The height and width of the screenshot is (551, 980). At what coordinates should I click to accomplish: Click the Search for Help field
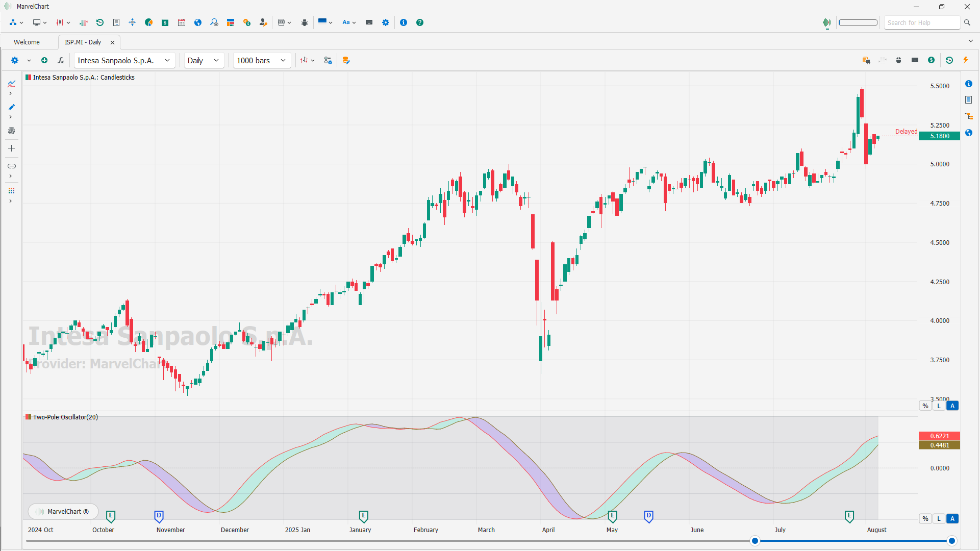tap(922, 22)
